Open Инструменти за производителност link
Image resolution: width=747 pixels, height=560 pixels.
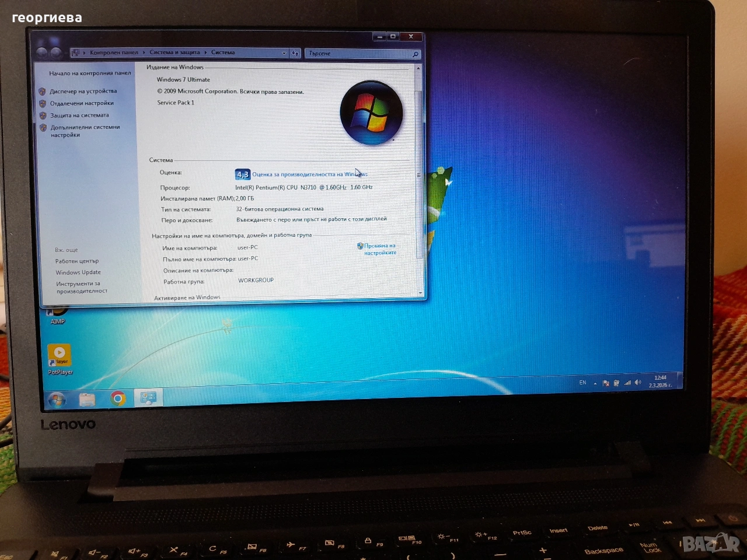pos(82,287)
